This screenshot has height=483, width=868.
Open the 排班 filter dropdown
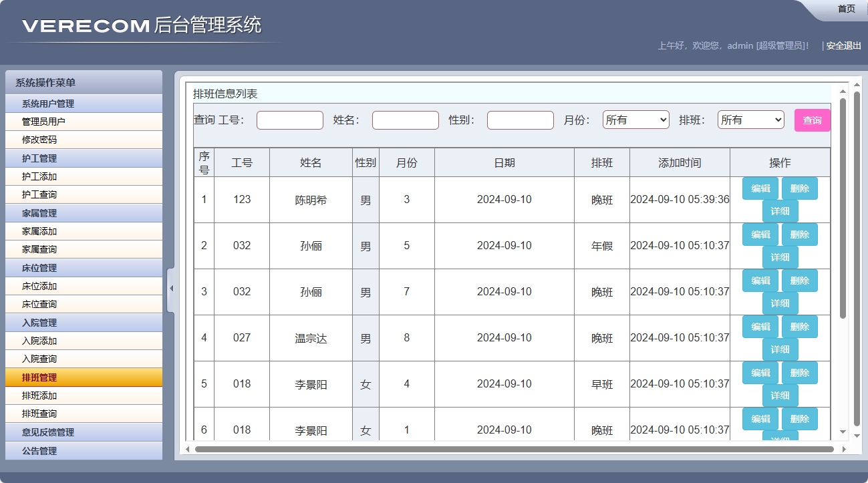tap(750, 120)
